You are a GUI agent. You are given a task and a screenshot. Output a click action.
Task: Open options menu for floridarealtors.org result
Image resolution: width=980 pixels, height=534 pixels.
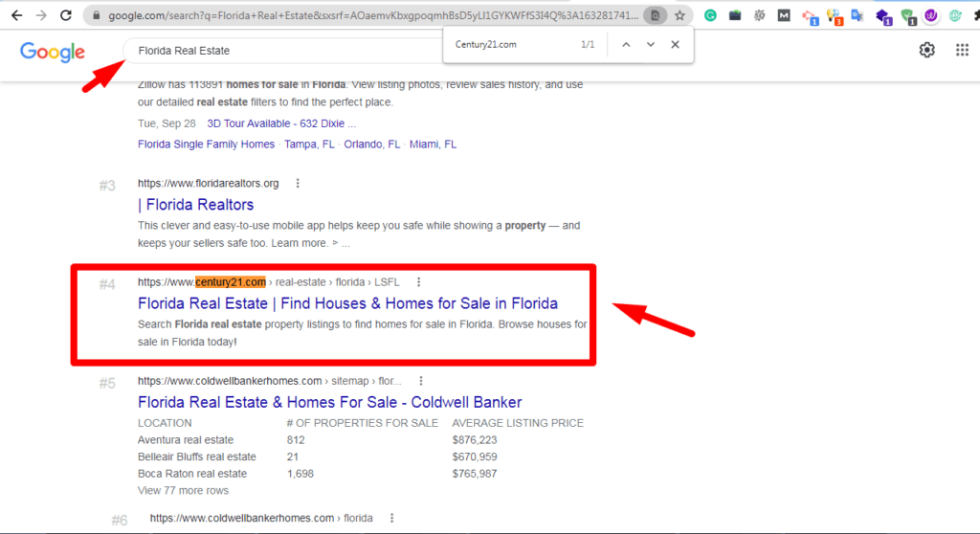[298, 183]
